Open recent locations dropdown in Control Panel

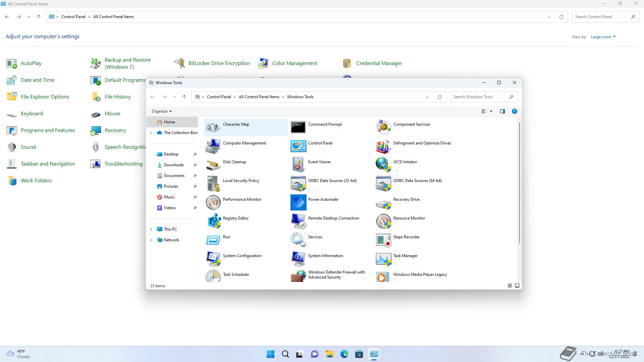pyautogui.click(x=29, y=17)
